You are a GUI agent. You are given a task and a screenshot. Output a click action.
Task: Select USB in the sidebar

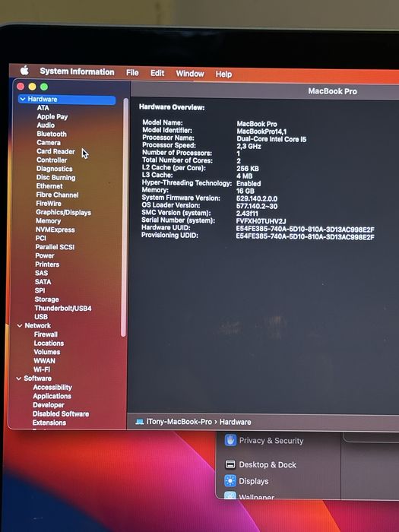click(41, 317)
